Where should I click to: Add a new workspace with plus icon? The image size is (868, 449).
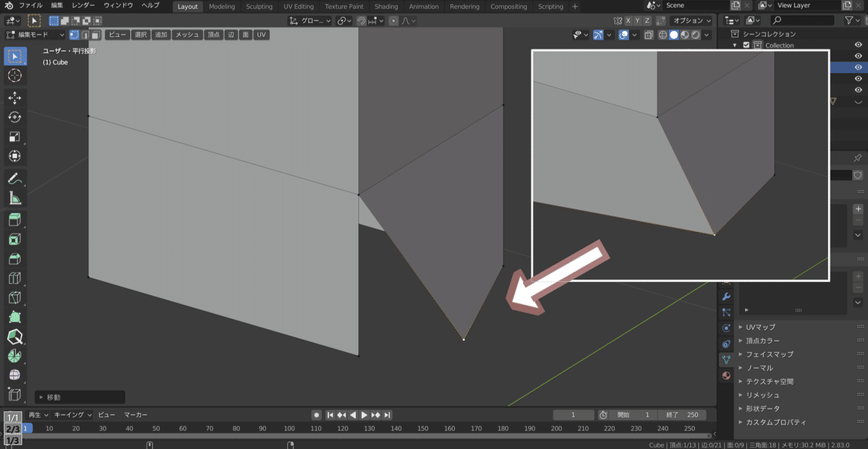575,7
